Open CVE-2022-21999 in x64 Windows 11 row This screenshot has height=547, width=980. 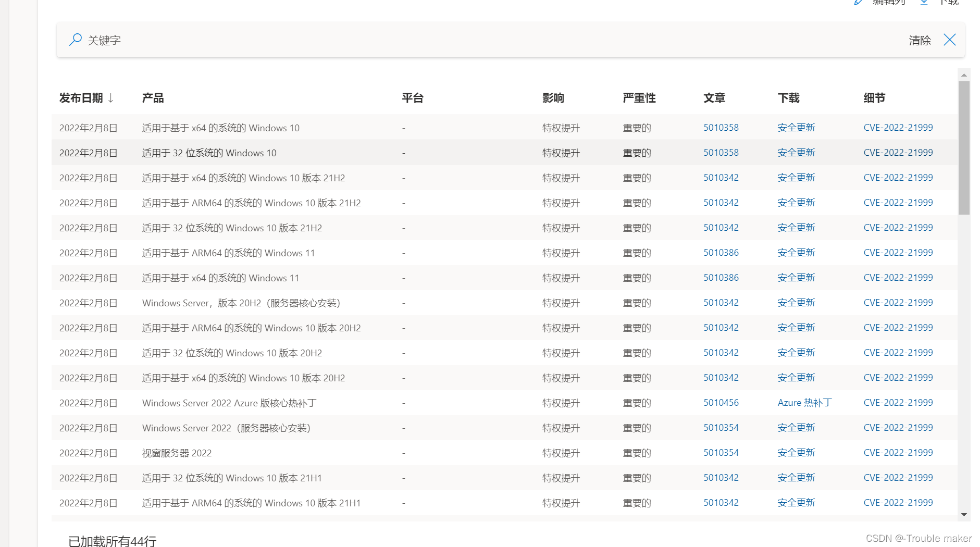(898, 278)
